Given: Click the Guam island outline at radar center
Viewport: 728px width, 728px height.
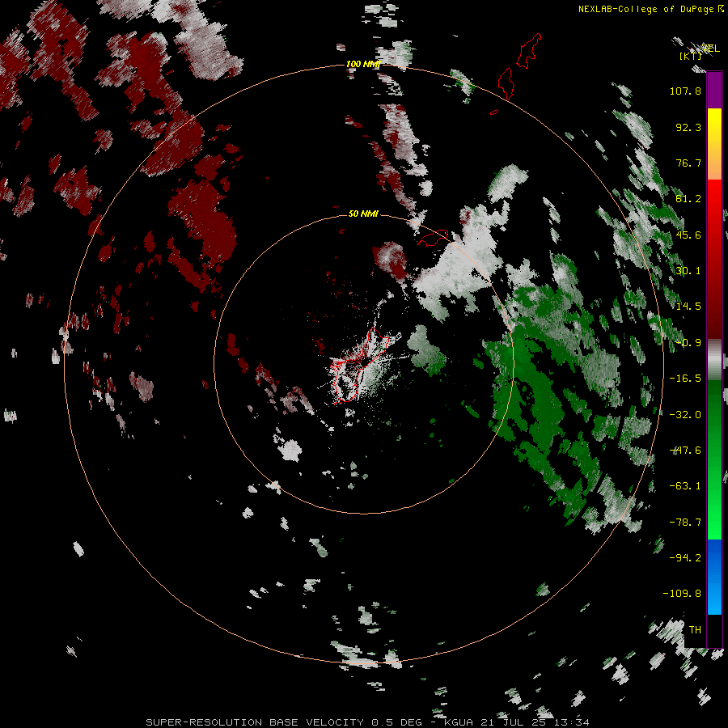Looking at the screenshot, I should 360,365.
